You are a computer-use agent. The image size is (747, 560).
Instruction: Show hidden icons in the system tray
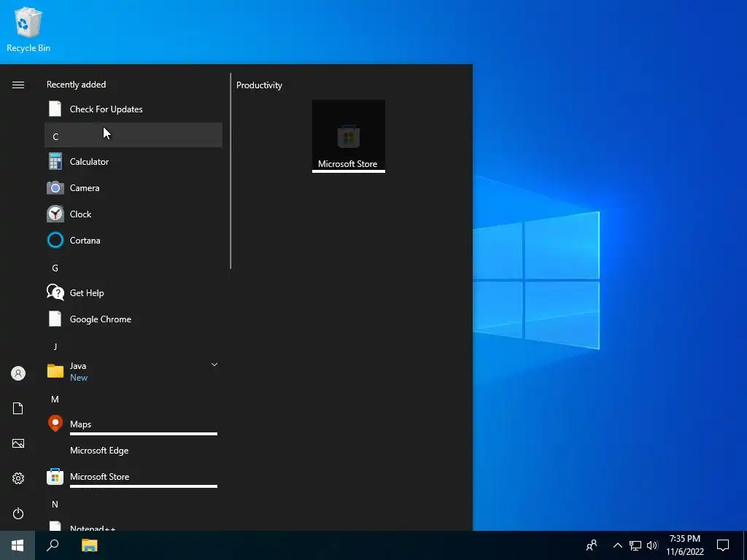pyautogui.click(x=617, y=545)
